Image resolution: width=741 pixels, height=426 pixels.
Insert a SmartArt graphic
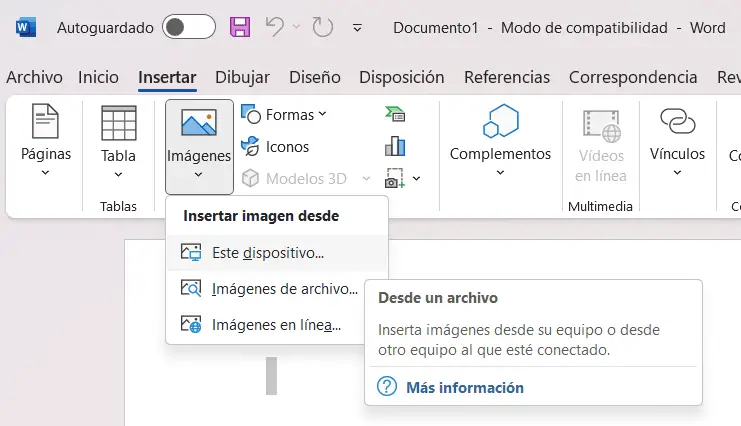click(x=395, y=114)
